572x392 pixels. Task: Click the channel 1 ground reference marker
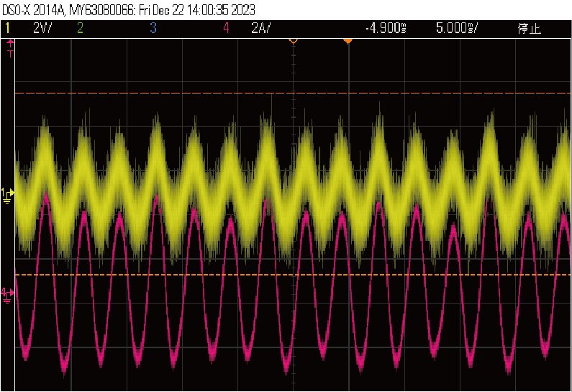pyautogui.click(x=6, y=193)
